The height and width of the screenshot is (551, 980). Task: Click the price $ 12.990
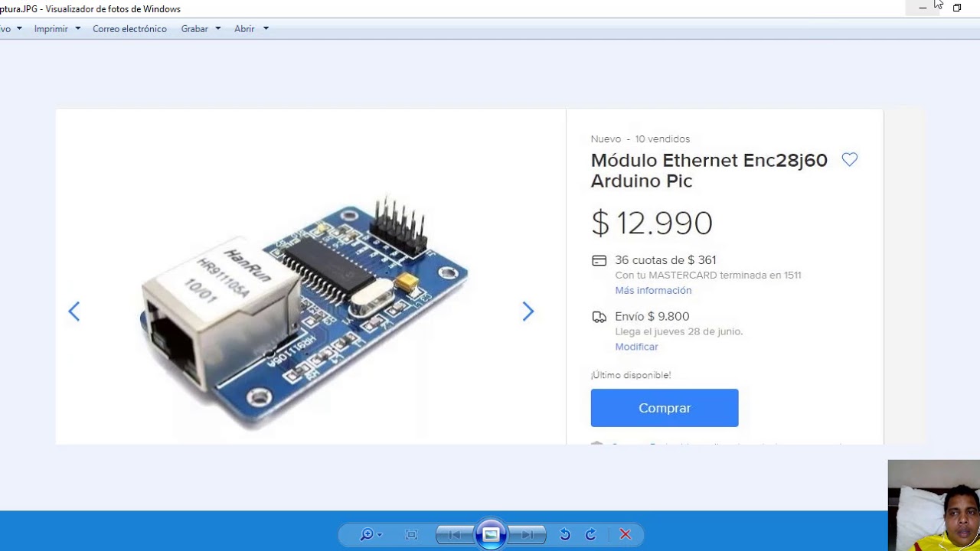click(652, 223)
